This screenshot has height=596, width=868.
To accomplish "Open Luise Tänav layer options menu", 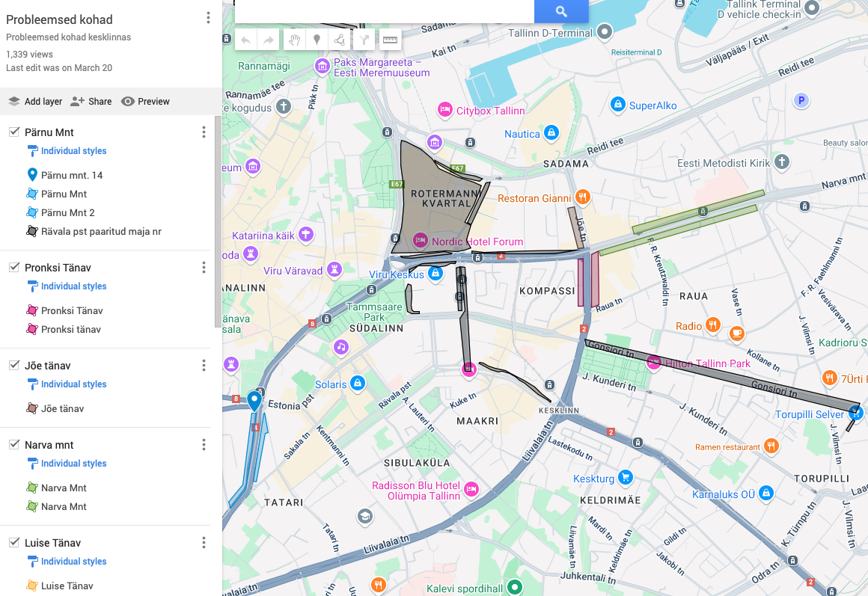I will pos(204,542).
